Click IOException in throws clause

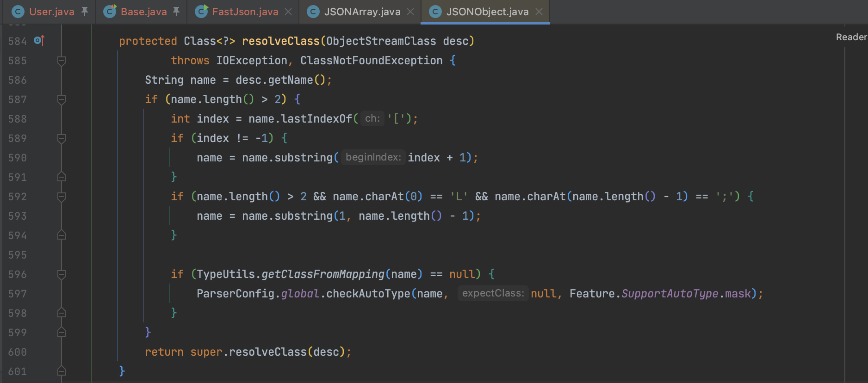[x=252, y=61]
